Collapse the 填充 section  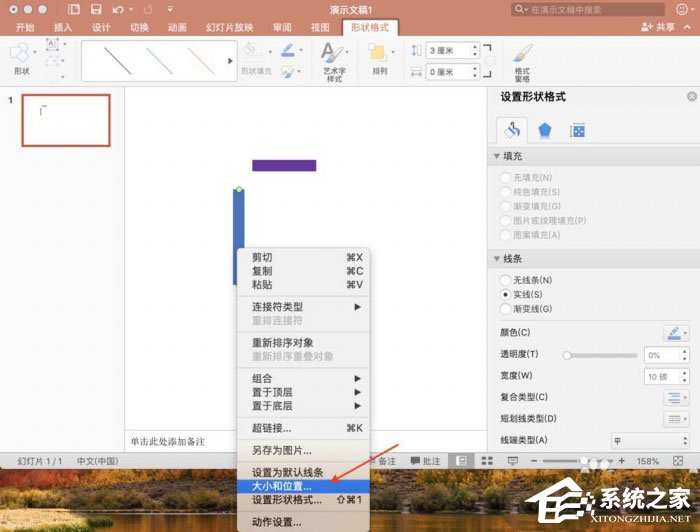click(497, 156)
